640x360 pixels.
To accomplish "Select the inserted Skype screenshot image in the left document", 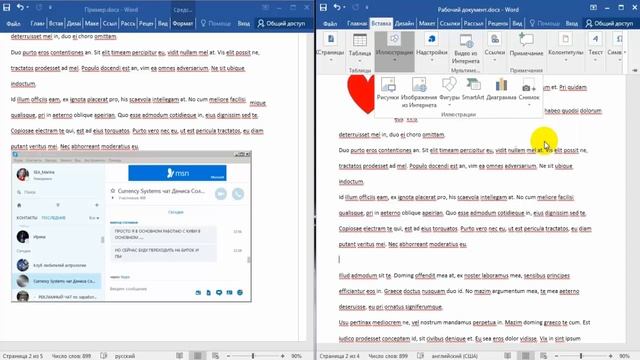I will click(x=131, y=227).
